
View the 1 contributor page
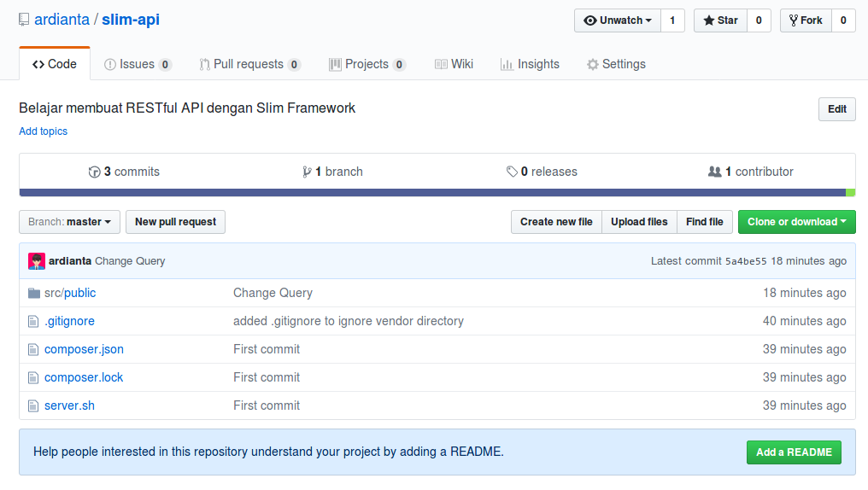tap(751, 172)
